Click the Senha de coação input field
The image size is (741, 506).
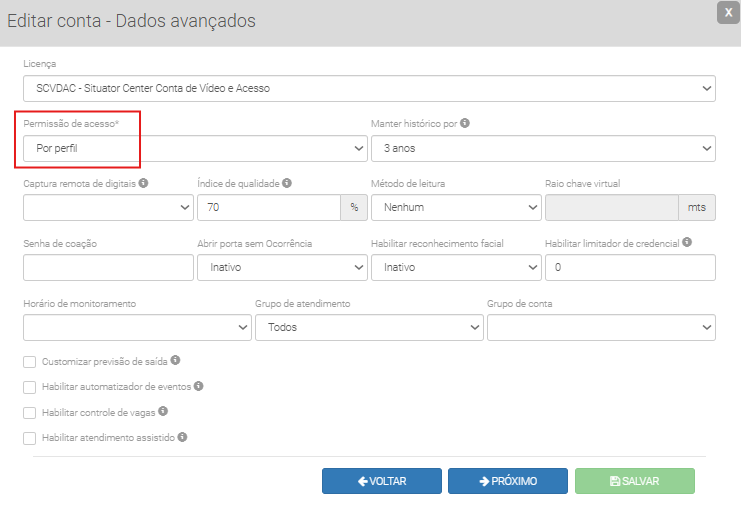coord(108,268)
